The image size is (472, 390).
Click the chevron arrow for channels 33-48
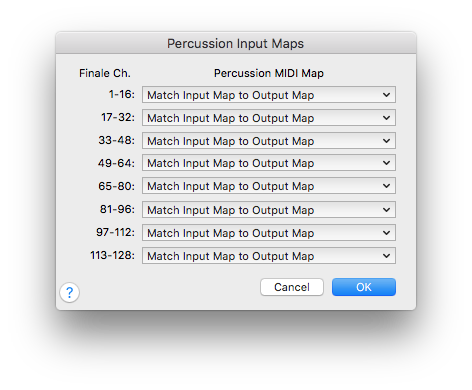click(x=386, y=141)
